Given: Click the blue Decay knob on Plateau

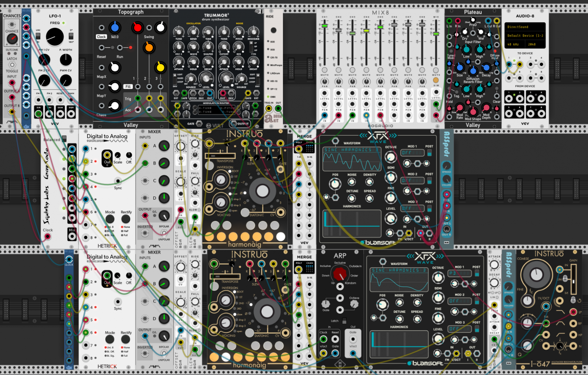Looking at the screenshot, I should coord(486,67).
